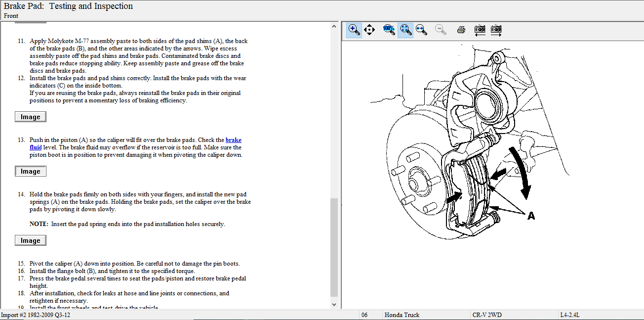
Task: Open the Image button under step 12
Action: pos(31,117)
